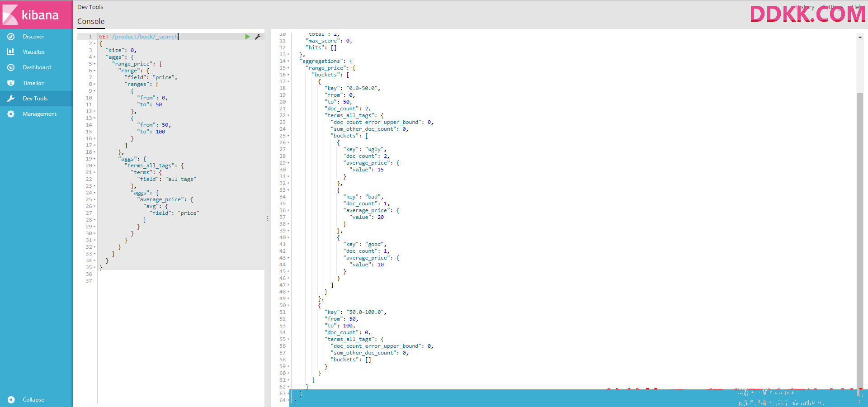Select Dev Tools label in sidebar
The image size is (868, 407).
tap(35, 99)
